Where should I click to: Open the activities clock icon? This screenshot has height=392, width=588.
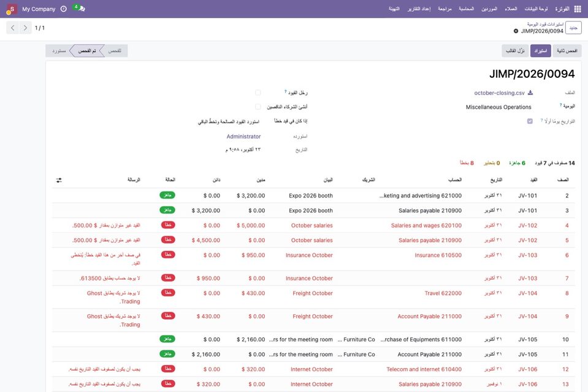coord(64,9)
